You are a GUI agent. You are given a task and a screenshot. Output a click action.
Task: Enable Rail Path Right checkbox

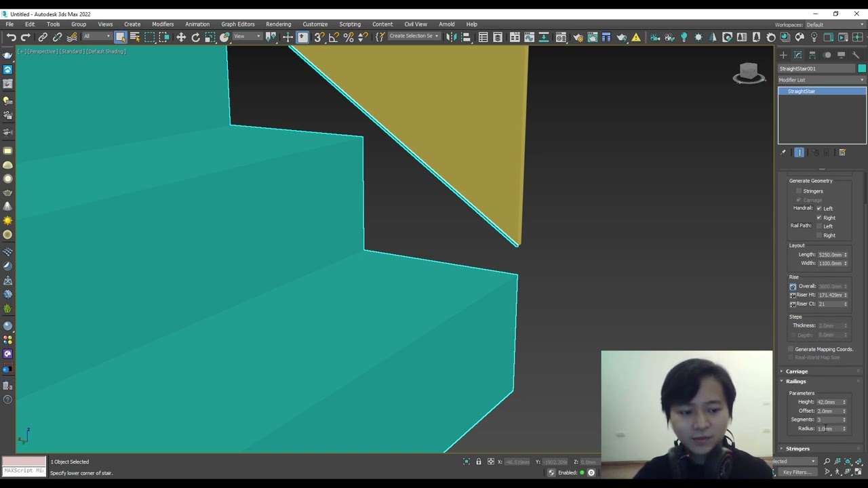pos(819,235)
